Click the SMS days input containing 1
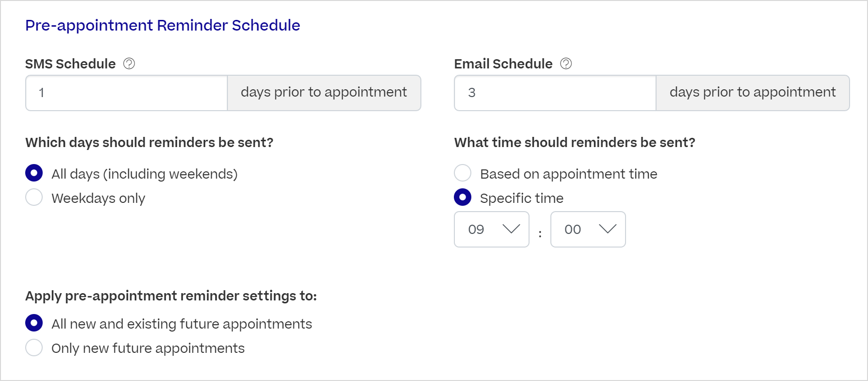Viewport: 868px width, 381px height. click(126, 93)
